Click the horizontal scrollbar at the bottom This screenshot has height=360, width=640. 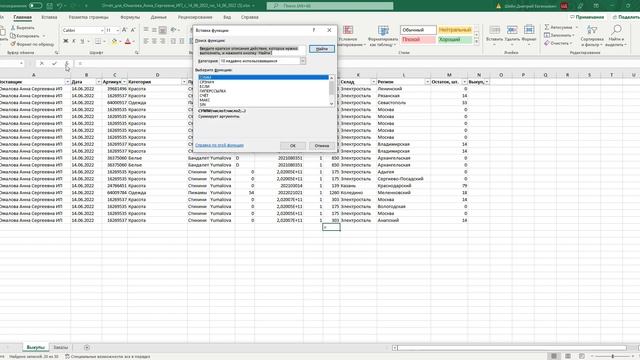(x=512, y=348)
